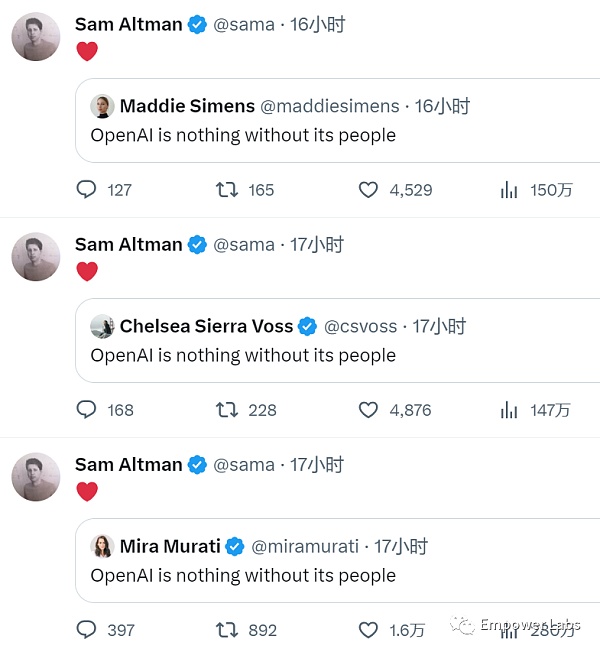View analytics of the 147万 views post
This screenshot has width=600, height=652.
point(509,410)
